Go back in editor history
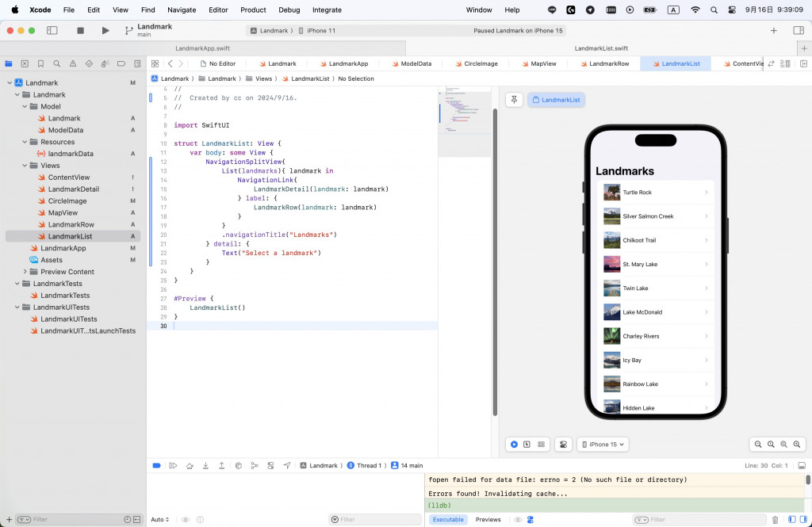Image resolution: width=812 pixels, height=527 pixels. click(x=170, y=63)
